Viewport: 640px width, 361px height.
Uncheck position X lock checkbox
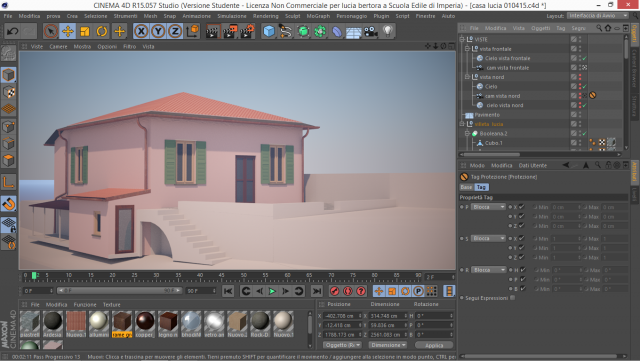(x=522, y=207)
